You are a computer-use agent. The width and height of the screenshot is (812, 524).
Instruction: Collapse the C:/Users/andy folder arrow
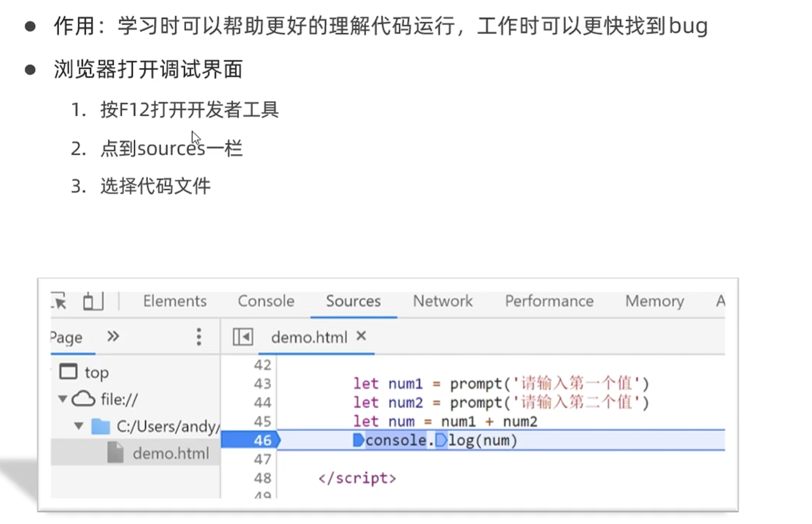[79, 426]
